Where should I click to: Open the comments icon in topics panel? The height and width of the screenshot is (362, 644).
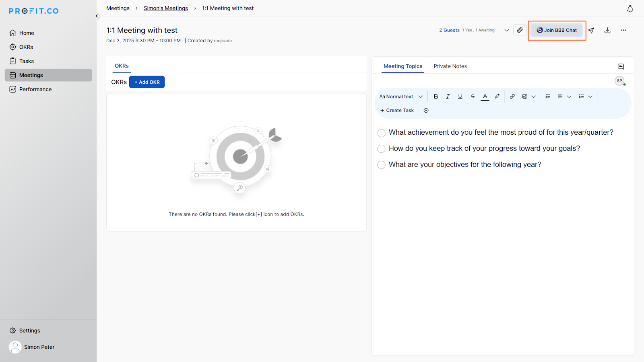click(x=621, y=66)
